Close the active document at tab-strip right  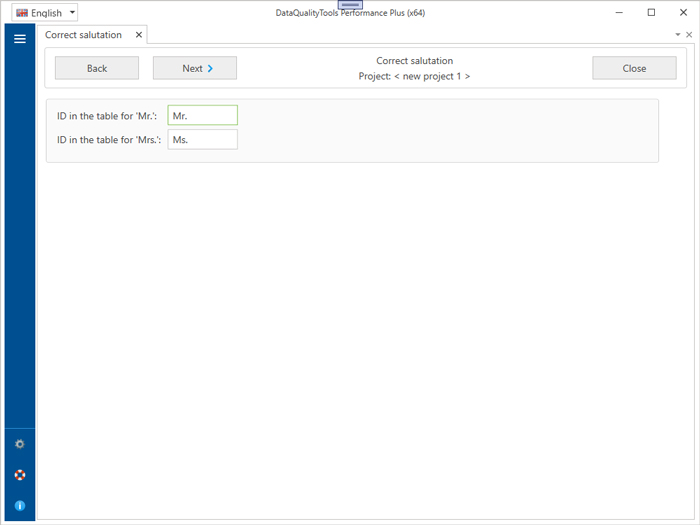(x=689, y=35)
